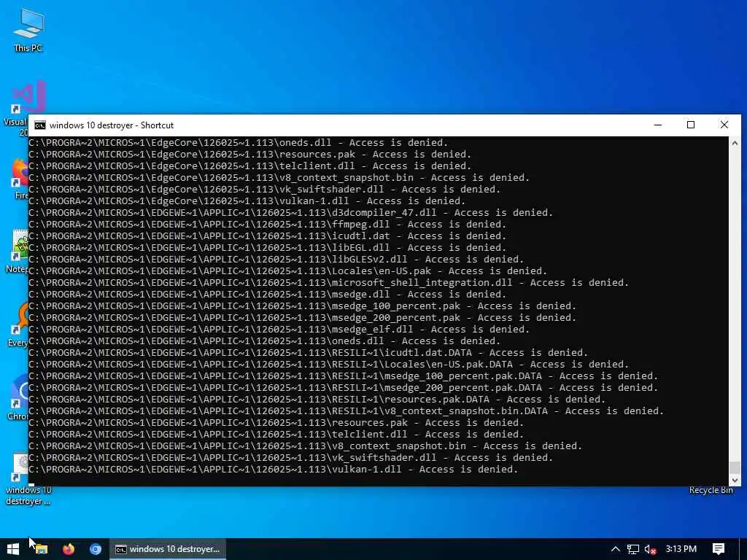The width and height of the screenshot is (747, 560).
Task: Close the windows 10 destroyer console
Action: [724, 125]
